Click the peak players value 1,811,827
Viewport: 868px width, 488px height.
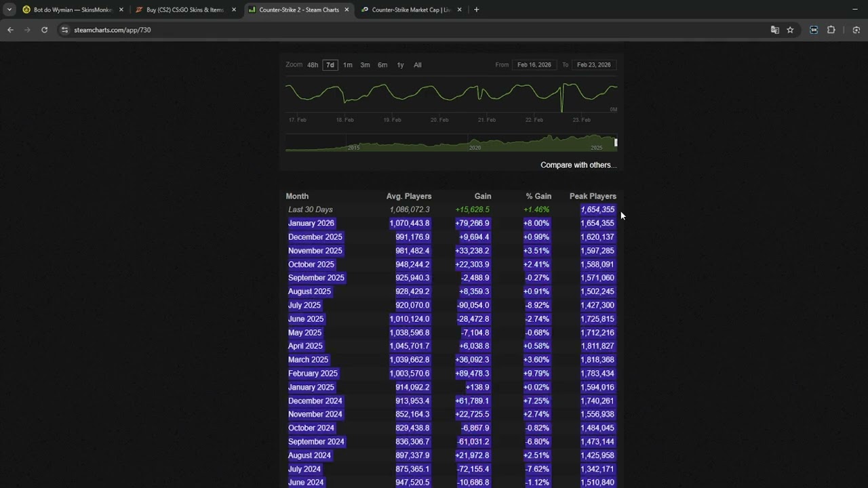pyautogui.click(x=597, y=346)
